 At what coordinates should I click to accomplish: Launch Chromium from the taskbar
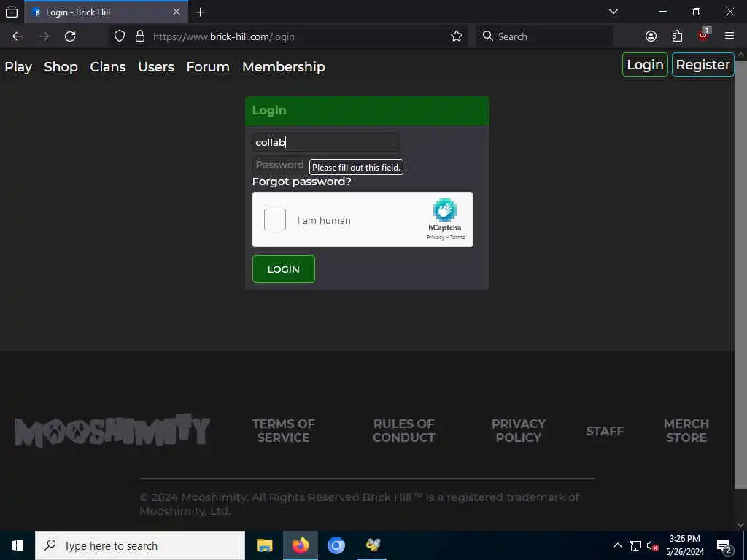click(336, 545)
